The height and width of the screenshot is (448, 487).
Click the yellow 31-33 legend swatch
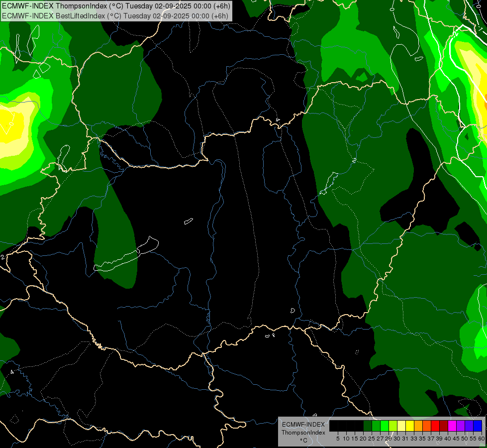pos(410,426)
